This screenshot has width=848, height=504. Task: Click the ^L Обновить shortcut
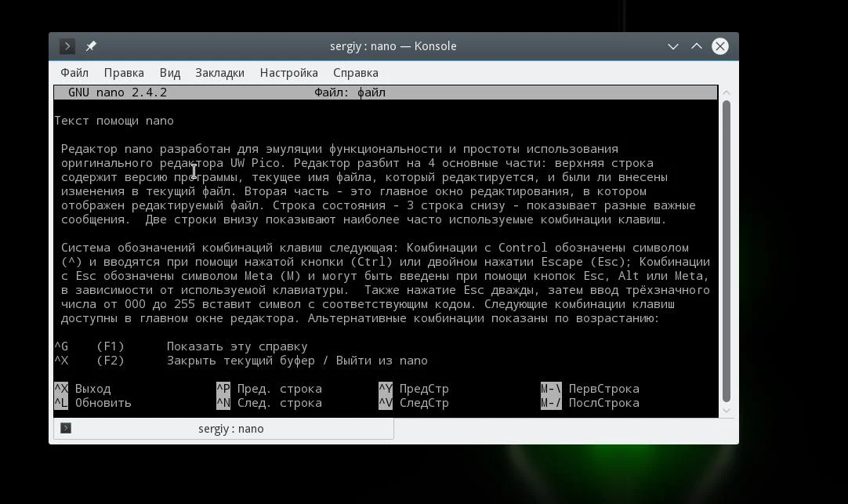pyautogui.click(x=92, y=402)
